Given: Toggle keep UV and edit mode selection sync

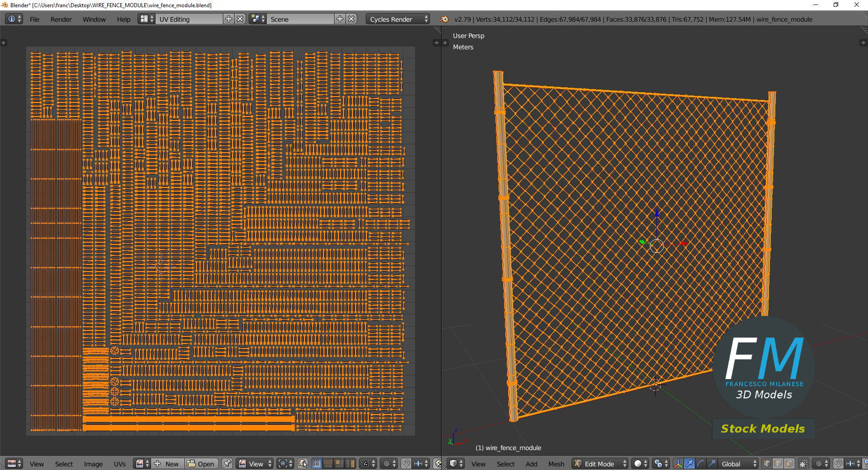Looking at the screenshot, I should tap(302, 464).
